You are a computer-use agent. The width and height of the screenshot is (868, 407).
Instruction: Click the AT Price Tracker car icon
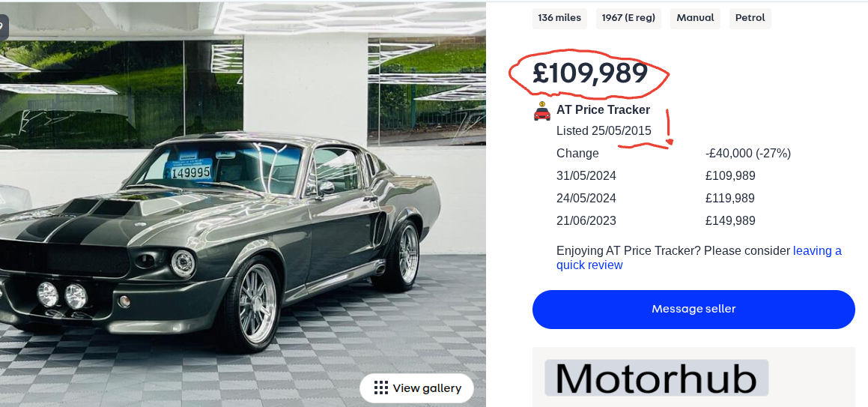pos(541,112)
